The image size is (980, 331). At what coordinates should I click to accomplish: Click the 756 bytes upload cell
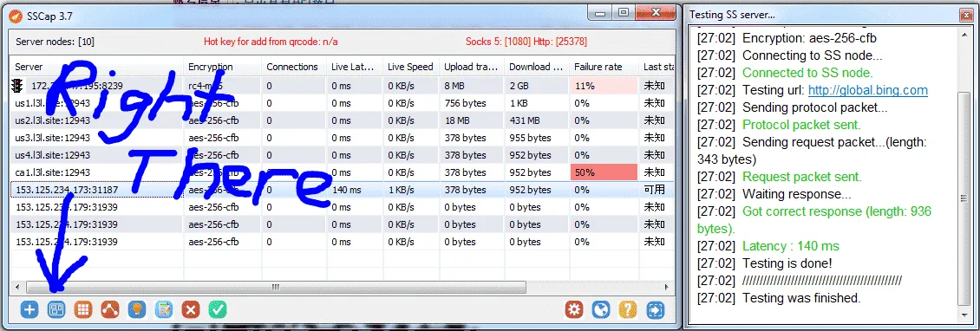(x=472, y=103)
